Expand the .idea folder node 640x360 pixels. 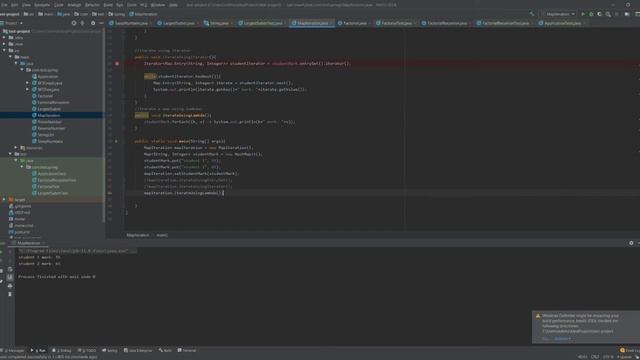(4, 38)
